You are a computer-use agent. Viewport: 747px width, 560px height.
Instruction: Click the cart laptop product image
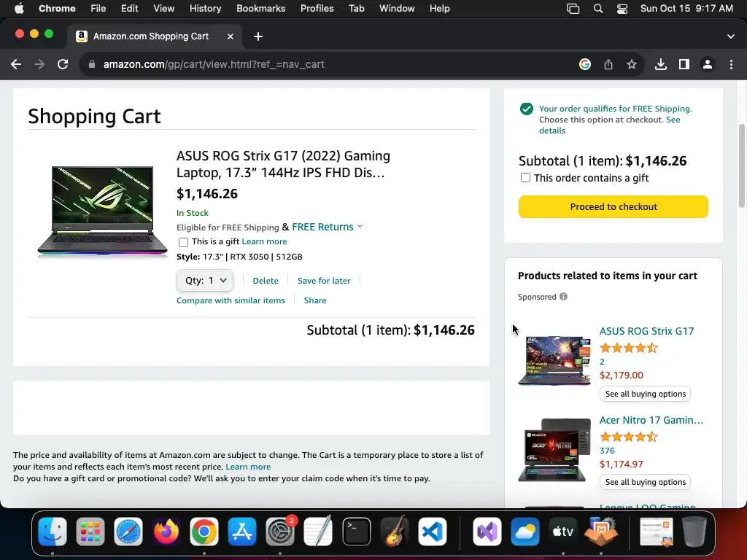pyautogui.click(x=102, y=212)
